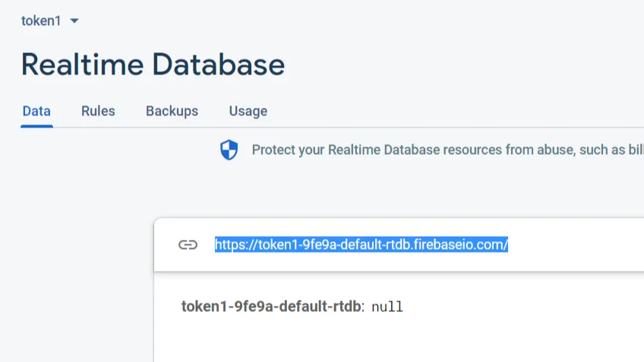
Task: Switch to the Data tab
Action: pyautogui.click(x=36, y=112)
